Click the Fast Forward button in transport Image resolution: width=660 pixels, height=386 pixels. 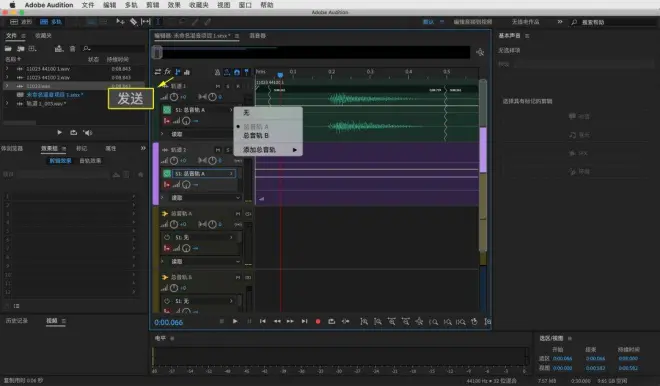pos(290,322)
